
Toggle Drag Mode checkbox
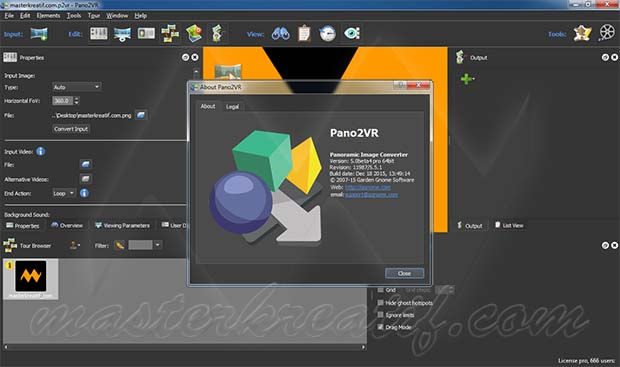[x=380, y=327]
